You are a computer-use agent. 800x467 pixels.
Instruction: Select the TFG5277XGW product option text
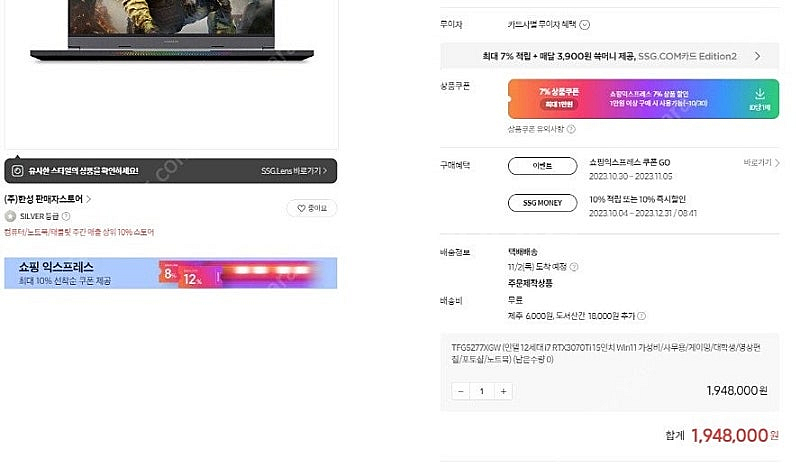click(x=606, y=353)
